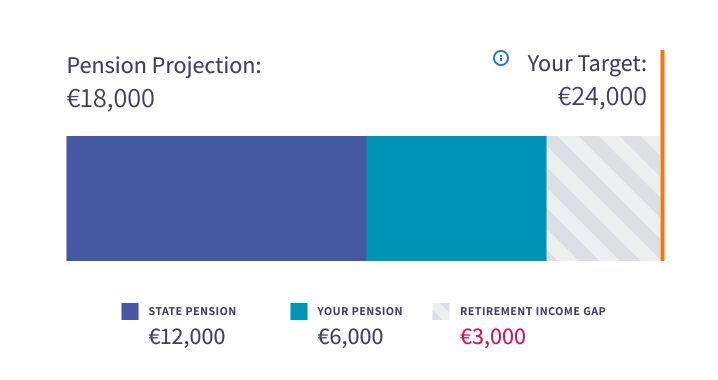Screen dimensions: 718x380
Task: Click the €18,000 projection amount
Action: pos(111,98)
